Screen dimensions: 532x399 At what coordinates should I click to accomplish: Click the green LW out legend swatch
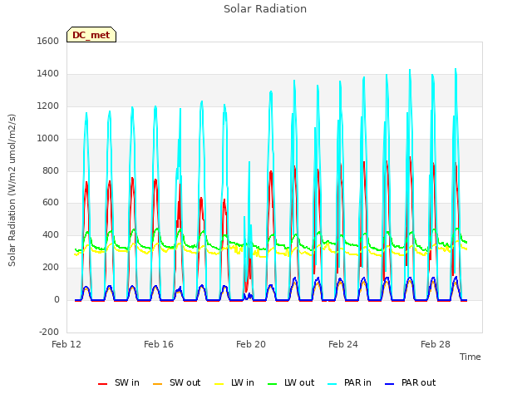coord(272,384)
